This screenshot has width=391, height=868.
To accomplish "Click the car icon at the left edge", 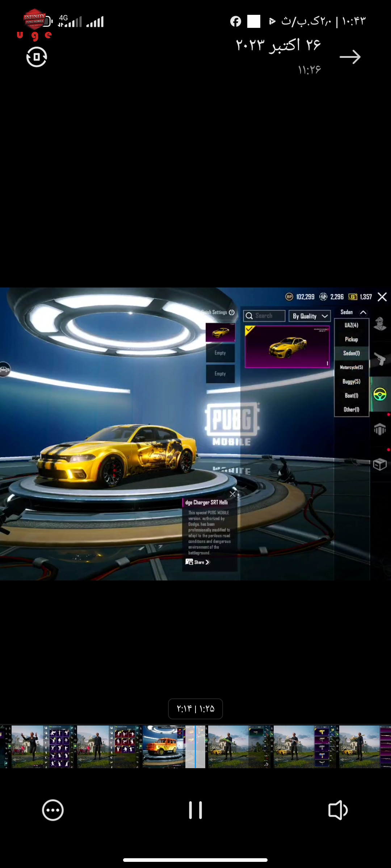I will click(x=4, y=369).
